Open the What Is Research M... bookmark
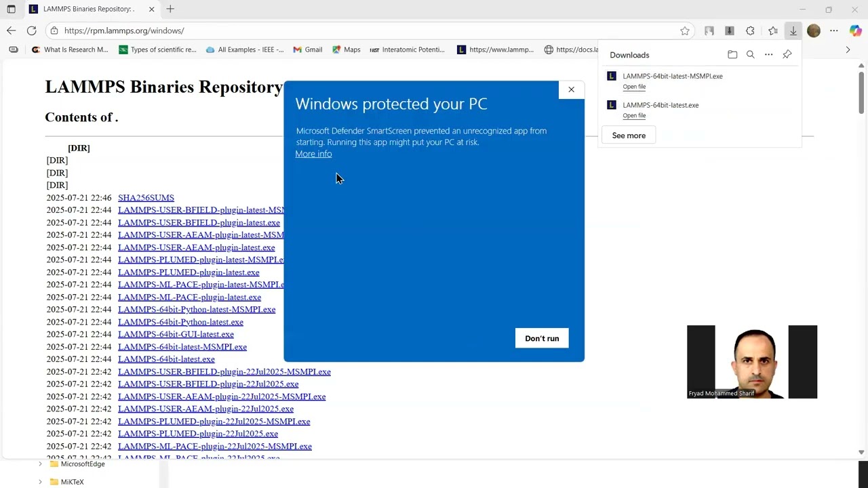This screenshot has height=488, width=868. click(x=70, y=49)
